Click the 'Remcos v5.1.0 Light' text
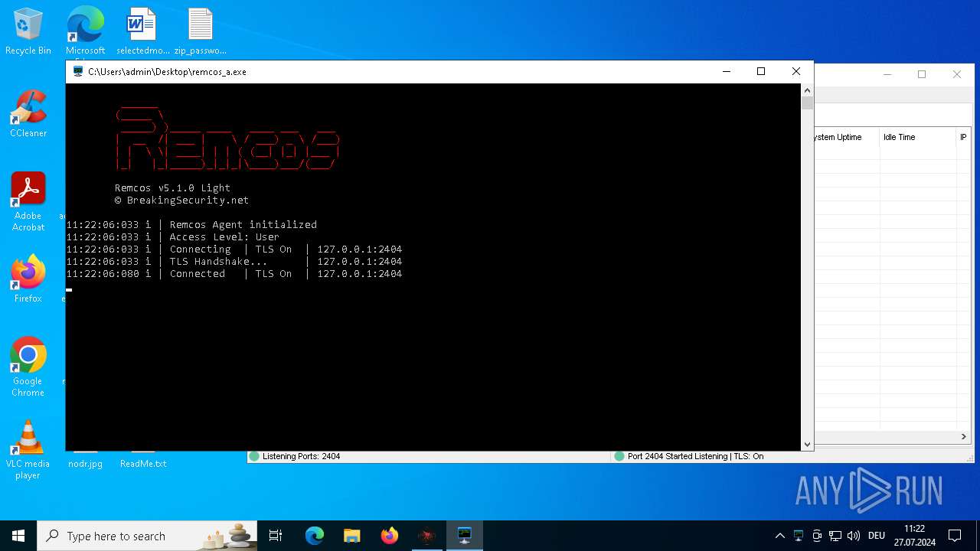Viewport: 980px width, 551px height. click(x=172, y=187)
